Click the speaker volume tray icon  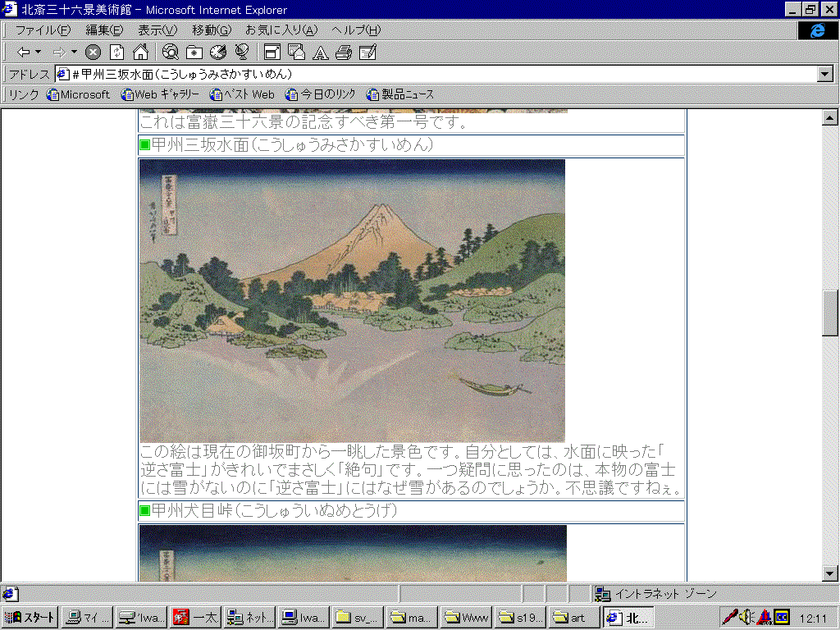tap(746, 617)
